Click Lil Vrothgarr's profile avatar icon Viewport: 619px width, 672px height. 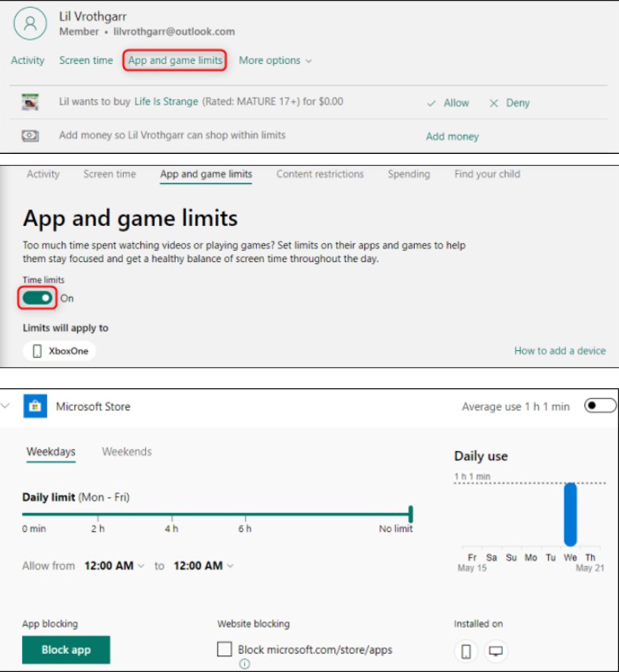30,23
